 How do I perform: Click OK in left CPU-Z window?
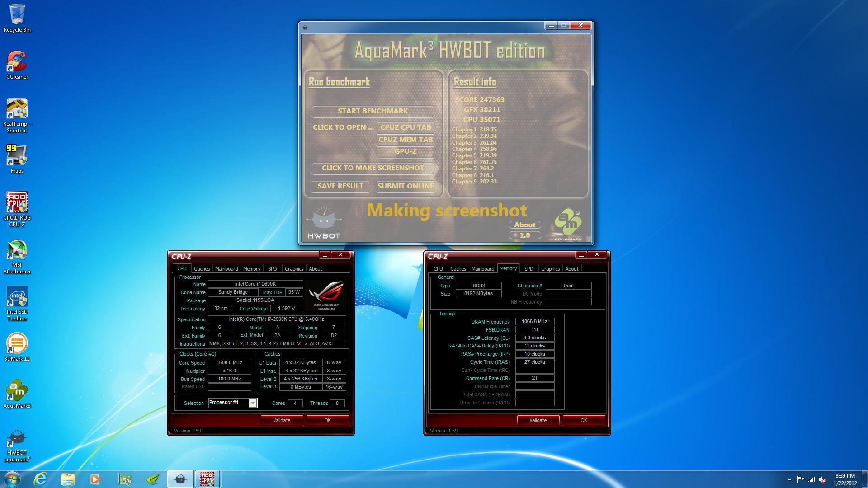pos(327,420)
